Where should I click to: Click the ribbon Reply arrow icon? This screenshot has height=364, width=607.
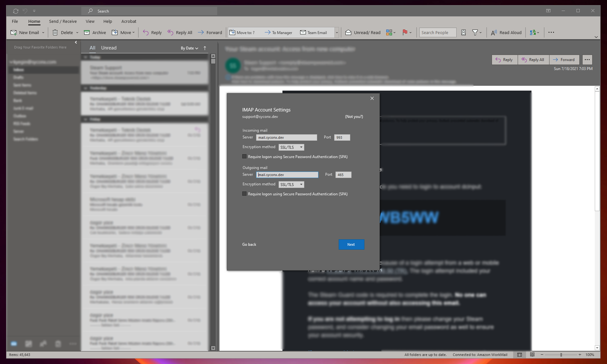tap(146, 32)
